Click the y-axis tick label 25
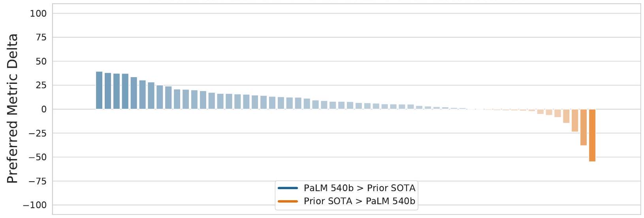This screenshot has width=644, height=218. 41,85
